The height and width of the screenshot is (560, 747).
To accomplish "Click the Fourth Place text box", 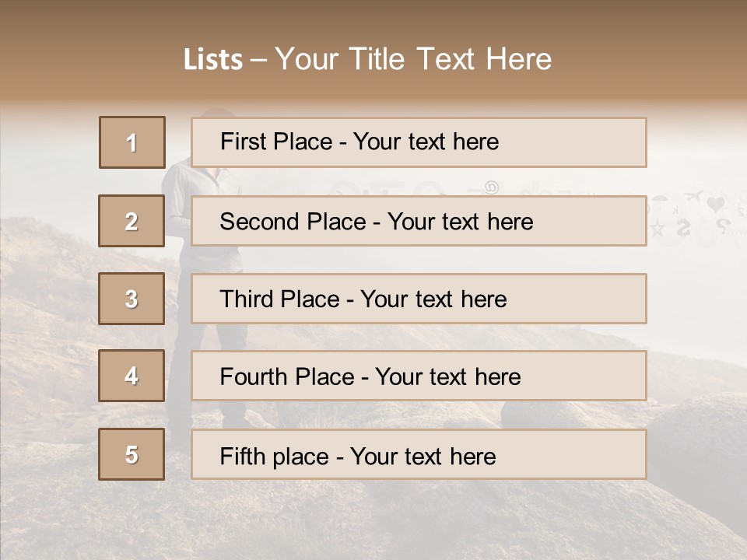I will (x=419, y=376).
